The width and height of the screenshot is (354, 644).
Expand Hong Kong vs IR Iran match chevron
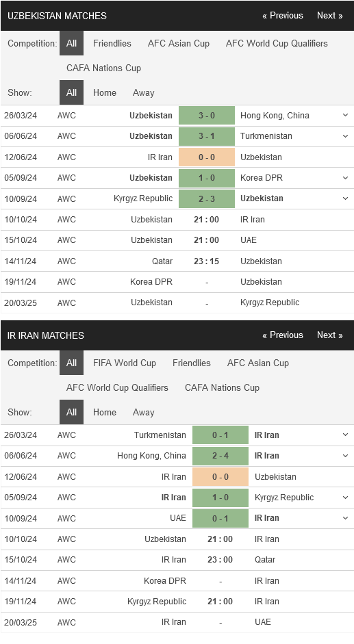[345, 456]
